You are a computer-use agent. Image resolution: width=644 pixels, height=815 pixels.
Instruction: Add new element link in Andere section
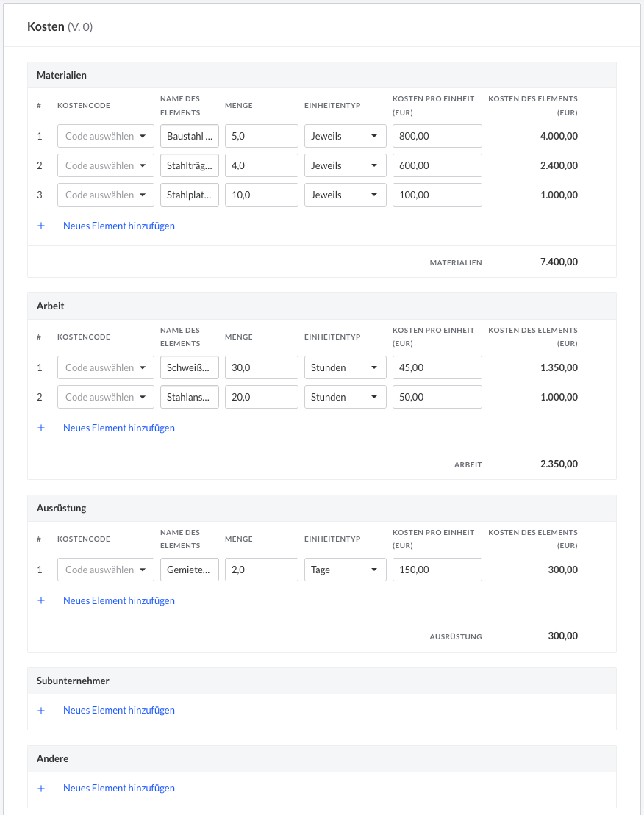[x=119, y=788]
